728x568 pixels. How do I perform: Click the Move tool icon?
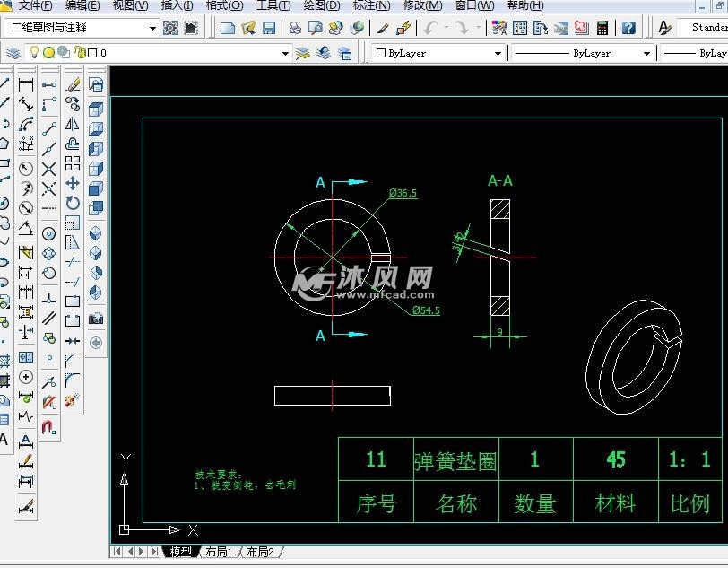73,184
